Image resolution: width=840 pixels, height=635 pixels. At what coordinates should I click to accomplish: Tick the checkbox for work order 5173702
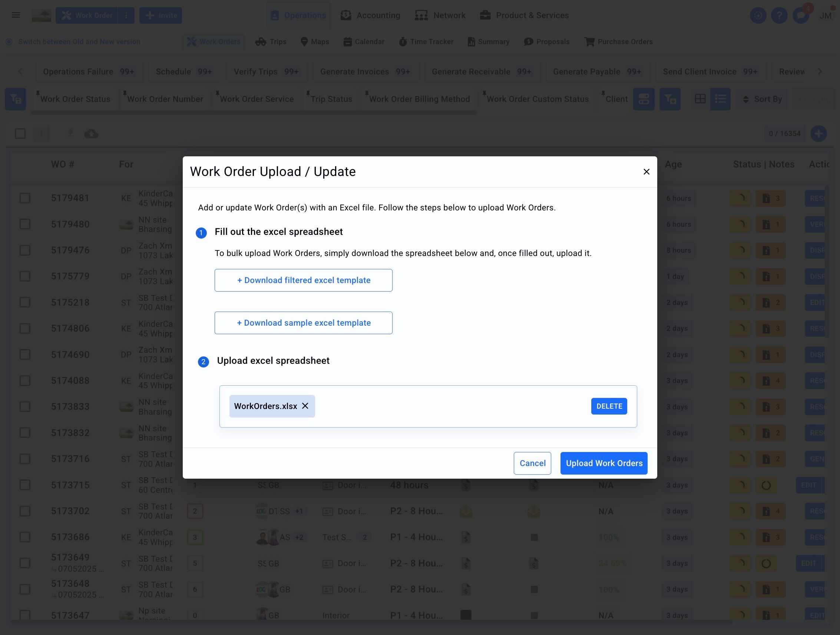(25, 511)
